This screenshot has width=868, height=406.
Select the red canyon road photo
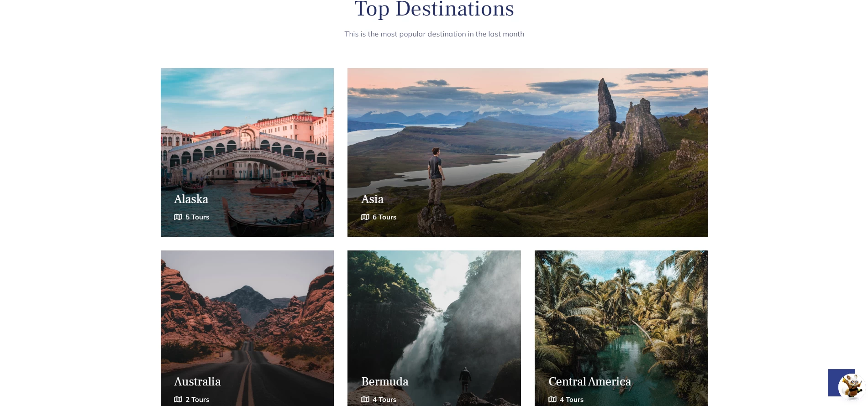tap(247, 328)
